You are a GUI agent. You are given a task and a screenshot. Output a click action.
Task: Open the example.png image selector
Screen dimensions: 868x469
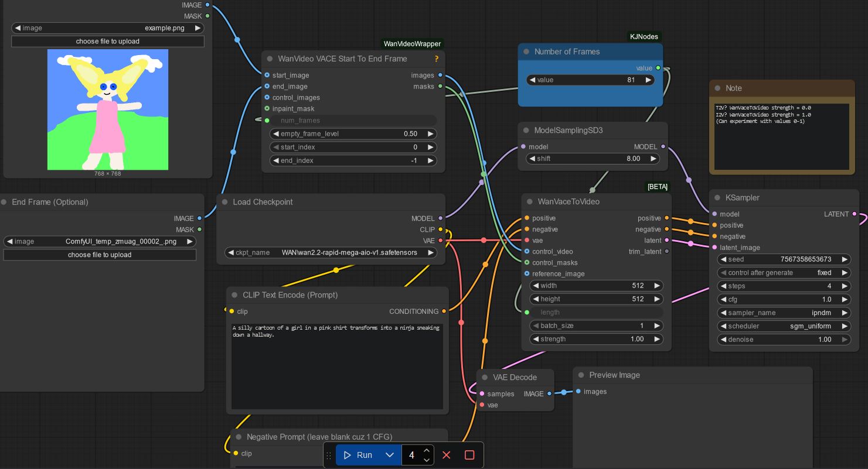point(108,28)
